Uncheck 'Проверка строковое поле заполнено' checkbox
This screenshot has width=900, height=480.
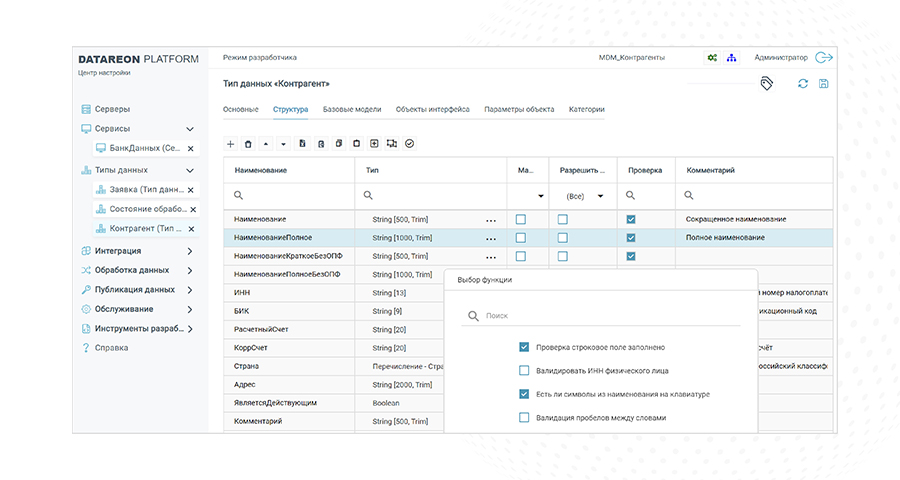click(x=524, y=347)
